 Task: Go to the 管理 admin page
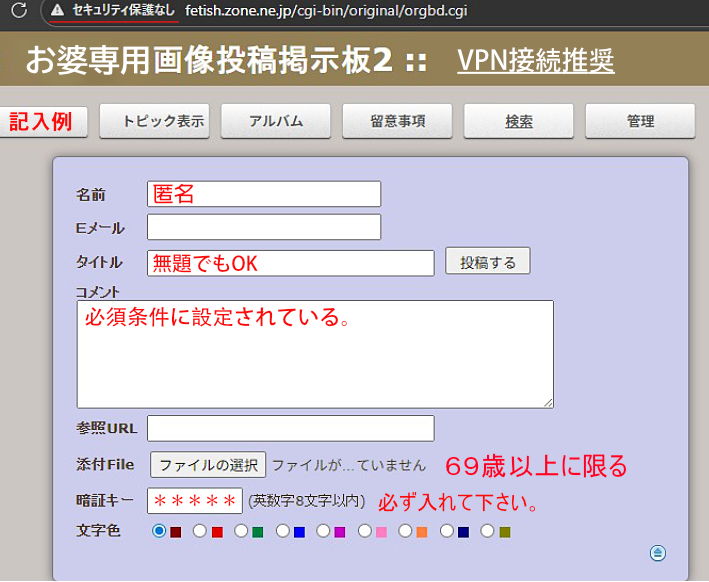coord(640,121)
